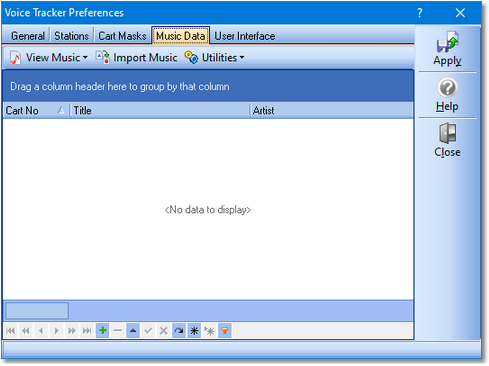The width and height of the screenshot is (489, 366).
Task: Go to bookmark with the gray asterisk icon
Action: [210, 331]
